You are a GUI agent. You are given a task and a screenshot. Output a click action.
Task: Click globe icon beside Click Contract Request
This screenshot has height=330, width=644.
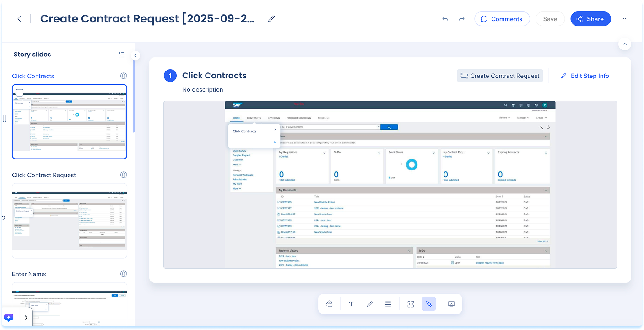coord(123,175)
